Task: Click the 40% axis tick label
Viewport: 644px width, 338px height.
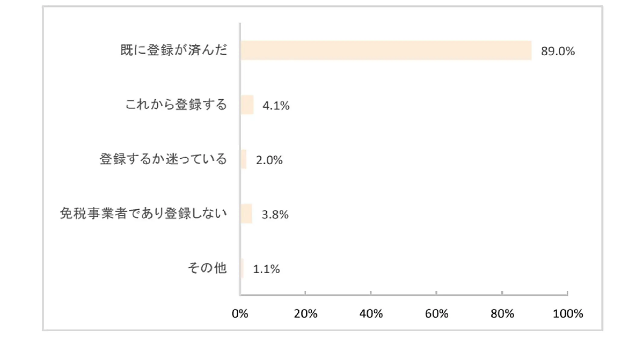Action: 371,314
